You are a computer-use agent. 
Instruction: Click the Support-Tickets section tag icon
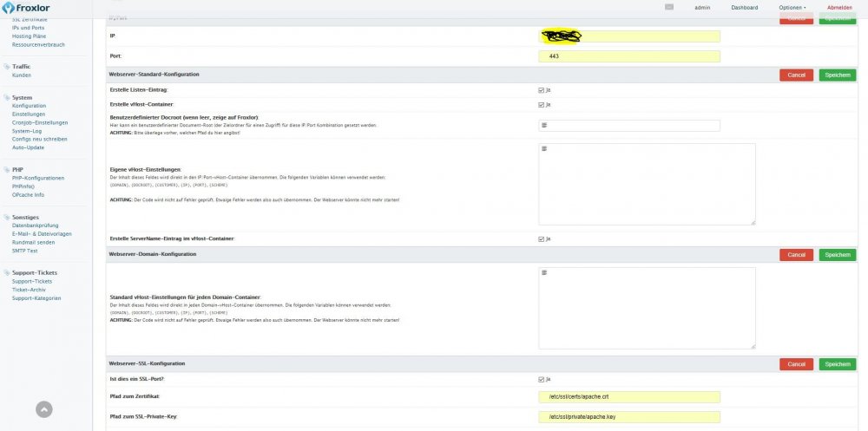[7, 273]
